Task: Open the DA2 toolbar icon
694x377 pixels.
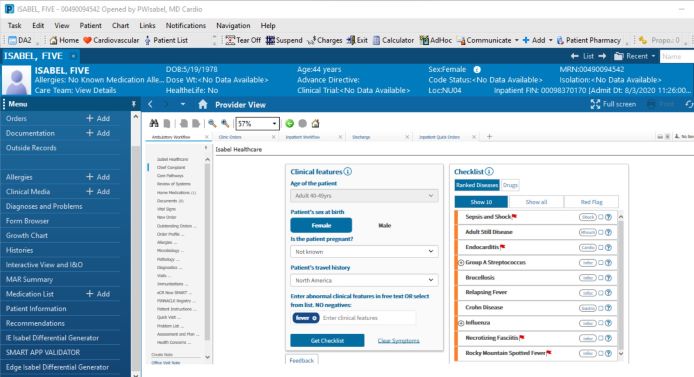Action: pyautogui.click(x=20, y=40)
